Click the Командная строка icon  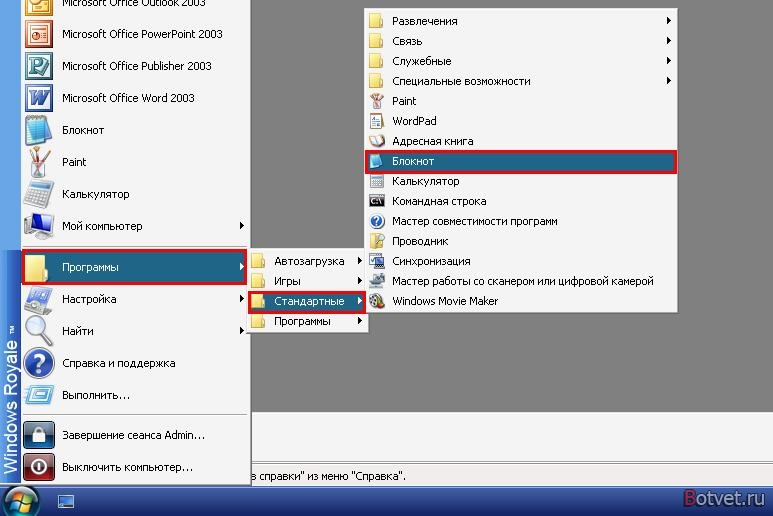pyautogui.click(x=377, y=201)
